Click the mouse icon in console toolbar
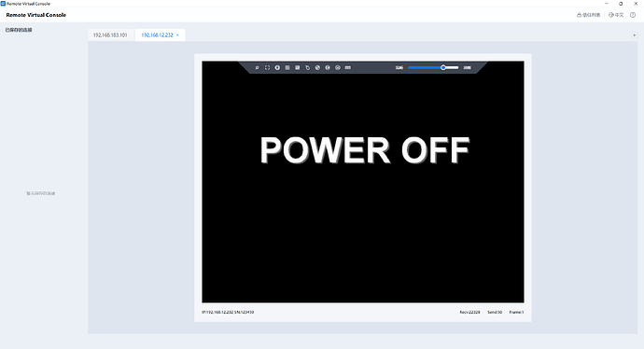 308,68
